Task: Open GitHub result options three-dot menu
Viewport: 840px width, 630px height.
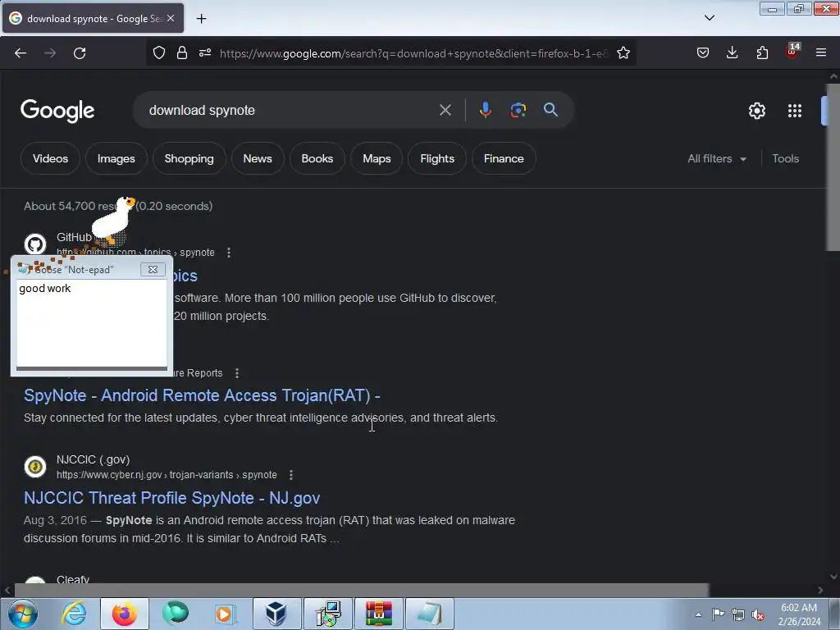Action: click(229, 253)
